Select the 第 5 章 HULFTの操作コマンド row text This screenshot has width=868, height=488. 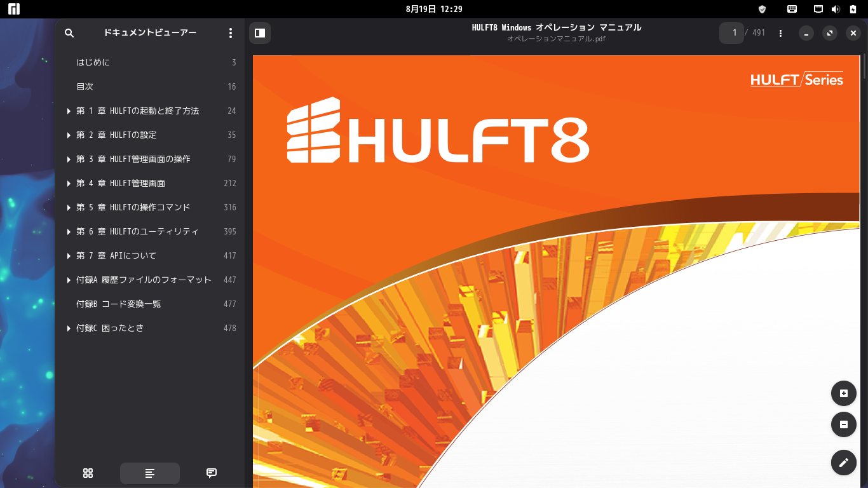pos(133,207)
